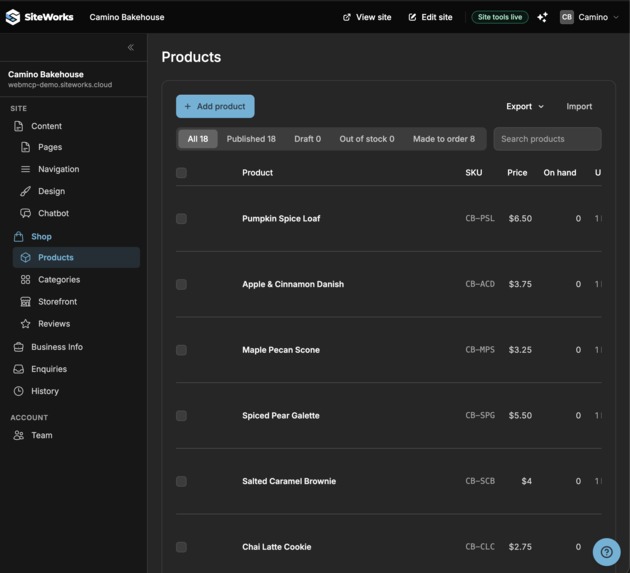Open Pages in the sidebar
This screenshot has width=630, height=573.
(76, 147)
